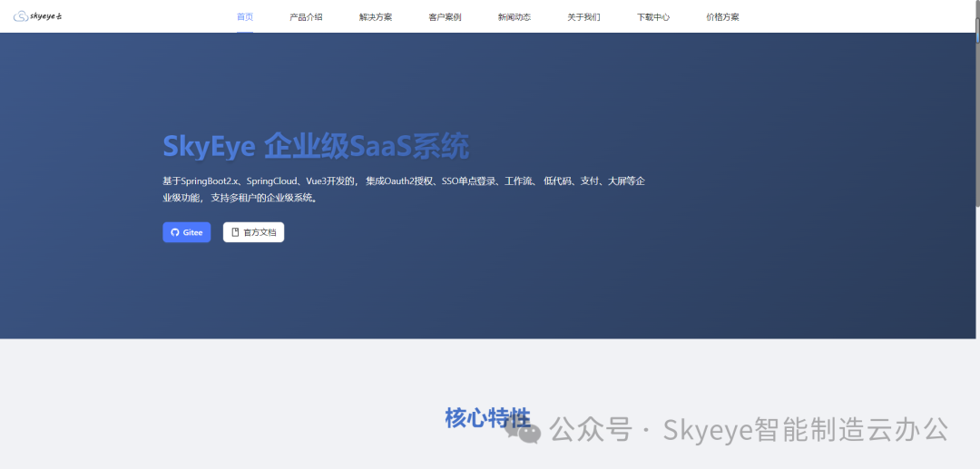Screen dimensions: 980x469
Task: Go to 产品介绍 menu item
Action: [x=307, y=17]
